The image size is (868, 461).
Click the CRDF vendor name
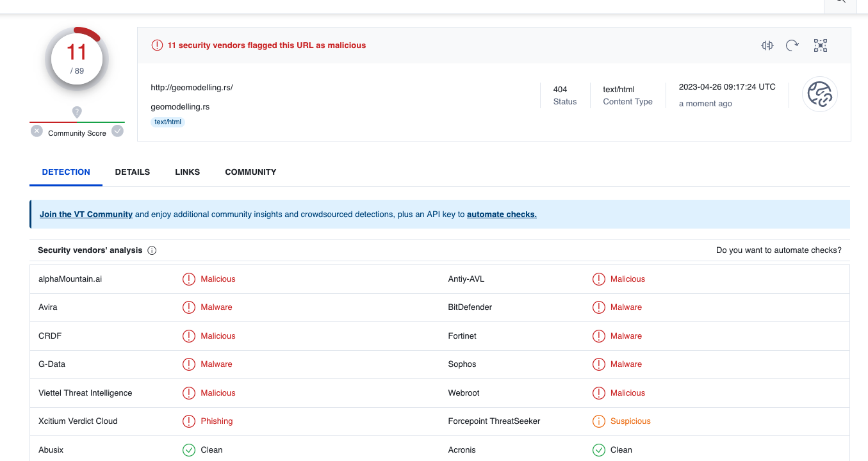[50, 336]
